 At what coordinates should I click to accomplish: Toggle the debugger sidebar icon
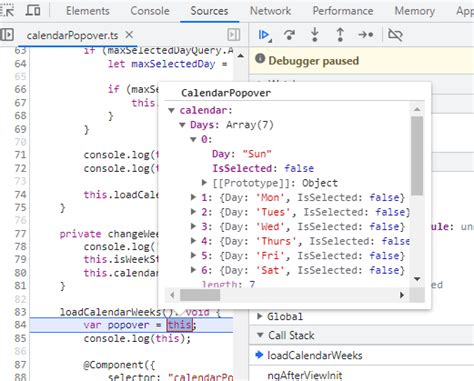(x=233, y=35)
